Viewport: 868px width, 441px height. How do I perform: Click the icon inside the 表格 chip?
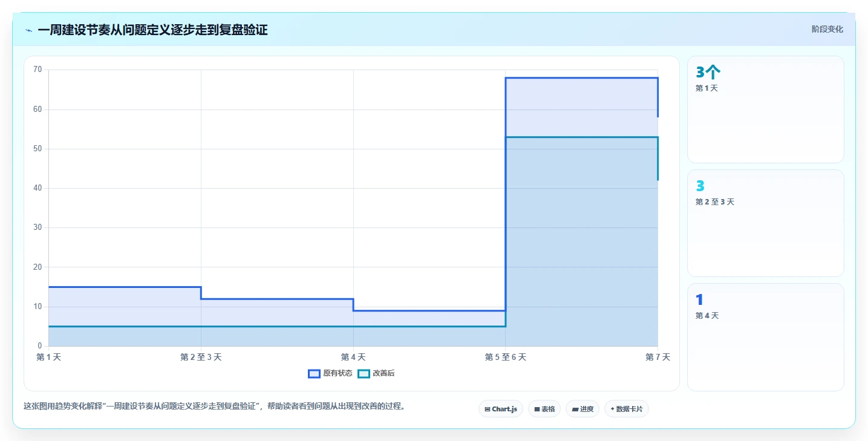coord(537,410)
